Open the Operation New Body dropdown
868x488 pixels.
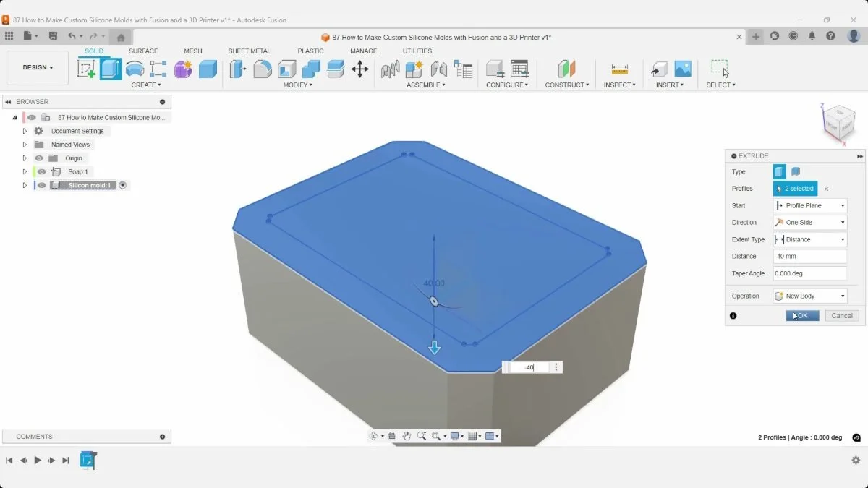point(810,296)
